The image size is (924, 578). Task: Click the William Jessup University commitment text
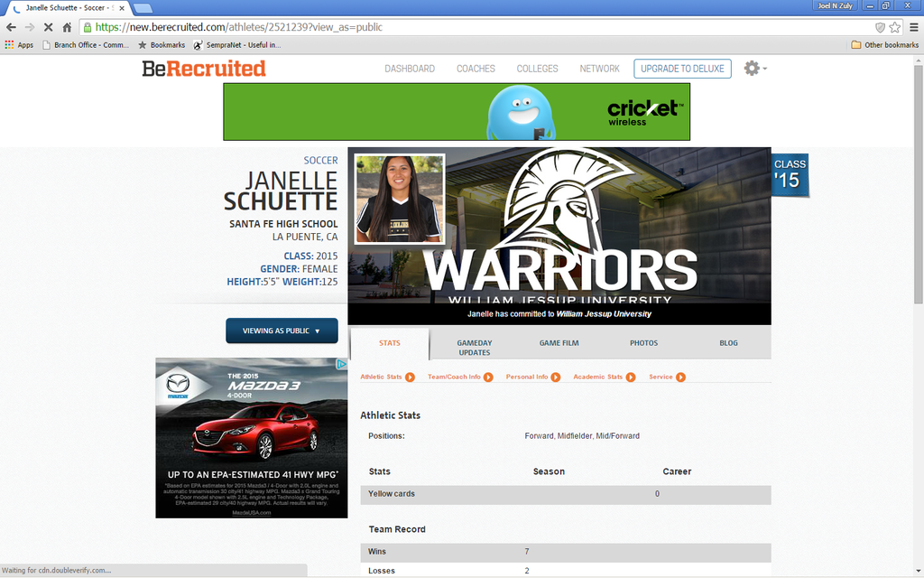tap(559, 313)
